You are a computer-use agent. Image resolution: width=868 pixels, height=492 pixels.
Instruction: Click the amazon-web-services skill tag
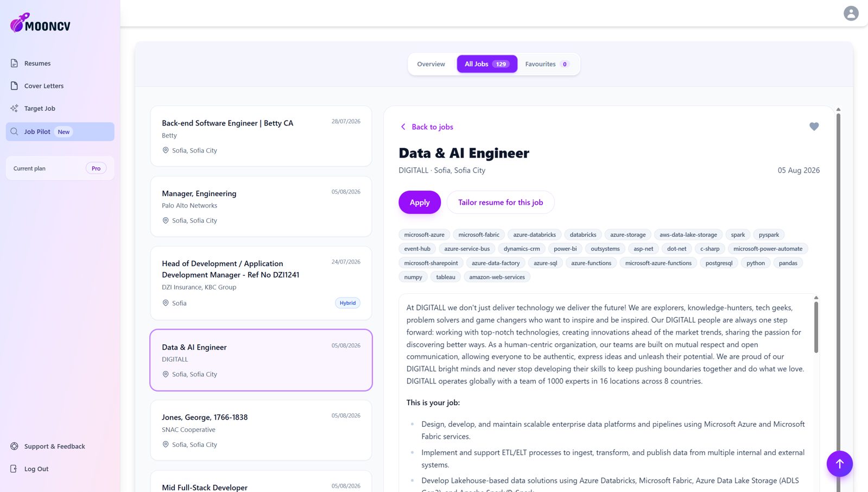pyautogui.click(x=497, y=277)
